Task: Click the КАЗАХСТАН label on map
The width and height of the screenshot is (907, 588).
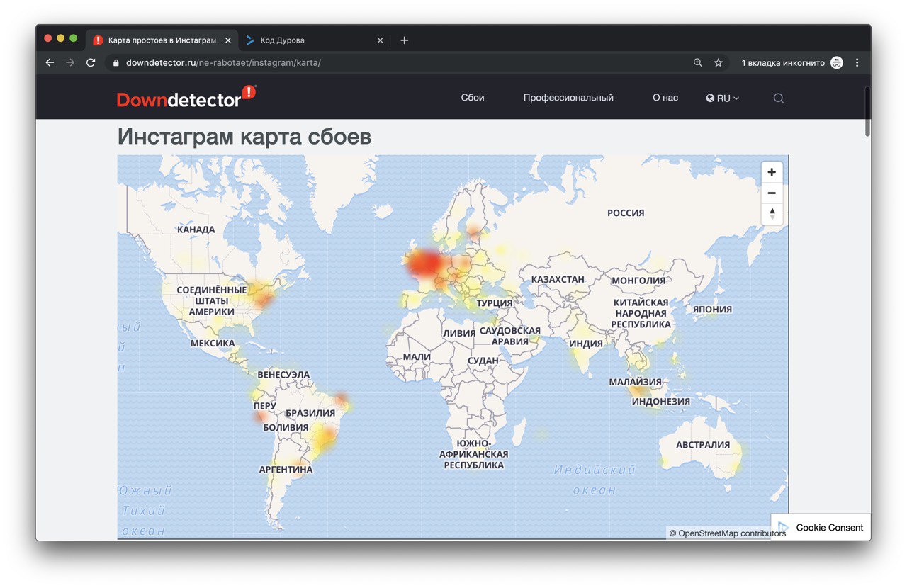Action: pos(558,279)
